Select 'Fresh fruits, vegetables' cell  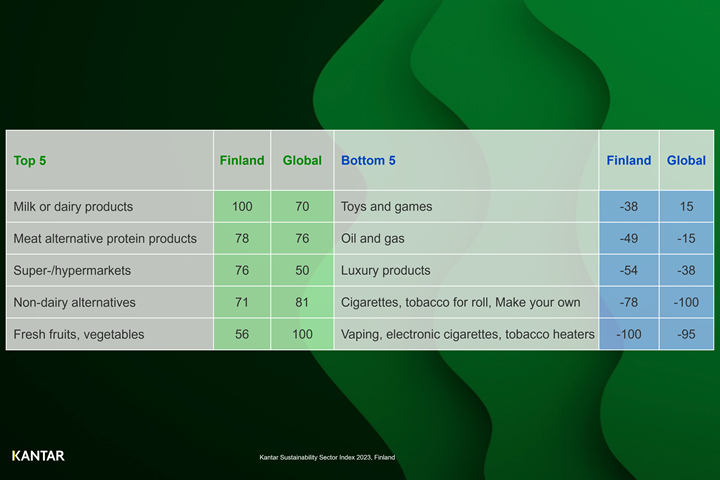pos(78,334)
